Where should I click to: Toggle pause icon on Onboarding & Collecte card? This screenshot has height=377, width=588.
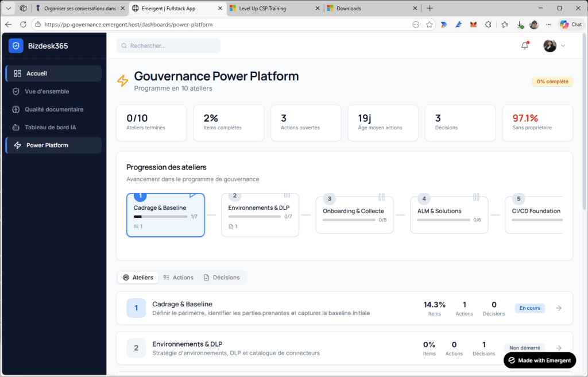tap(381, 197)
